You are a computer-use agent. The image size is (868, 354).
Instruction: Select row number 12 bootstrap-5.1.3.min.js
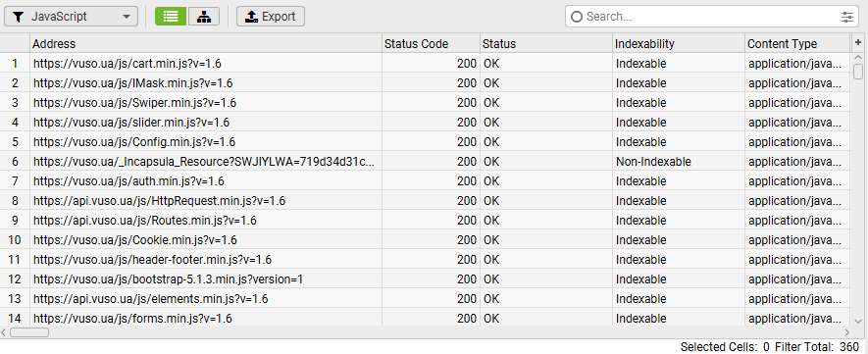[425, 279]
